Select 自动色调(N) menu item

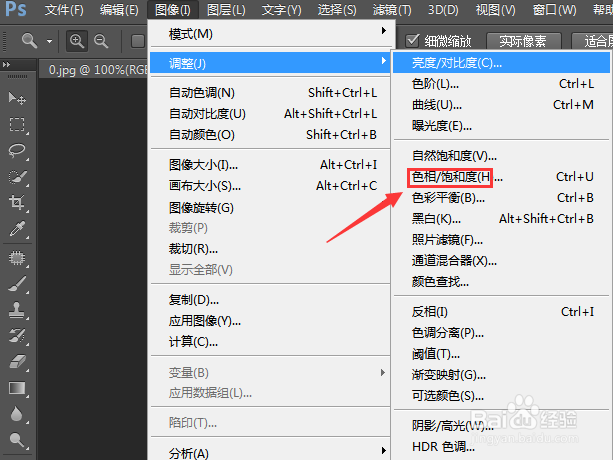pos(271,93)
